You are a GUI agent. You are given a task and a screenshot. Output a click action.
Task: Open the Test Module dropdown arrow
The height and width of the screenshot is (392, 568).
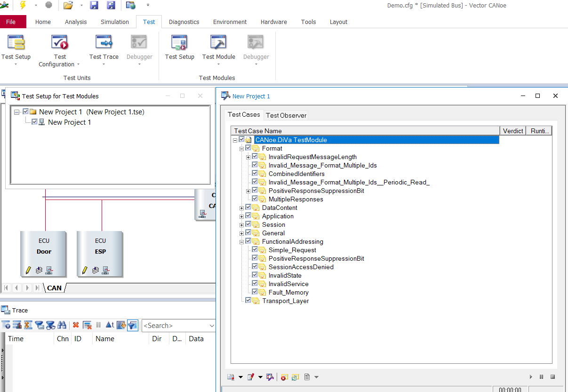pos(219,64)
